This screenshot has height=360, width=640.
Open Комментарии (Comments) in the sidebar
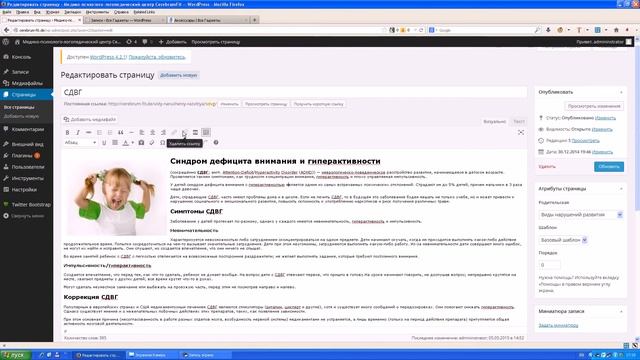[27, 129]
